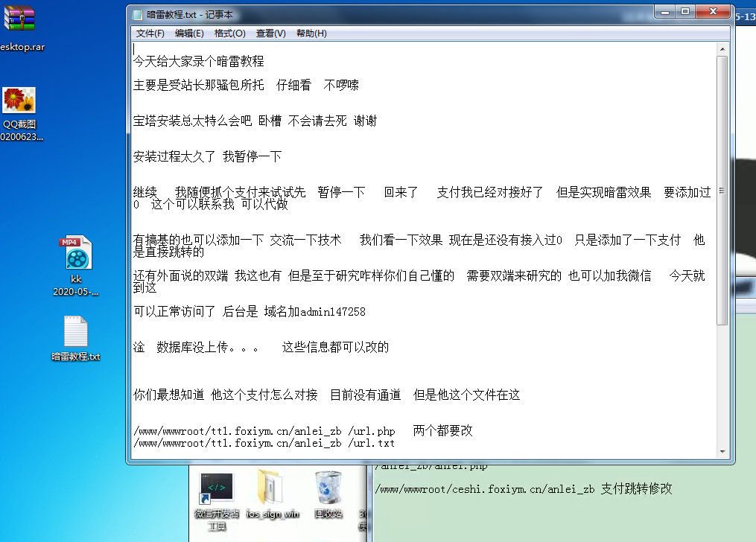Click the path line ending in /url.php

(264, 431)
